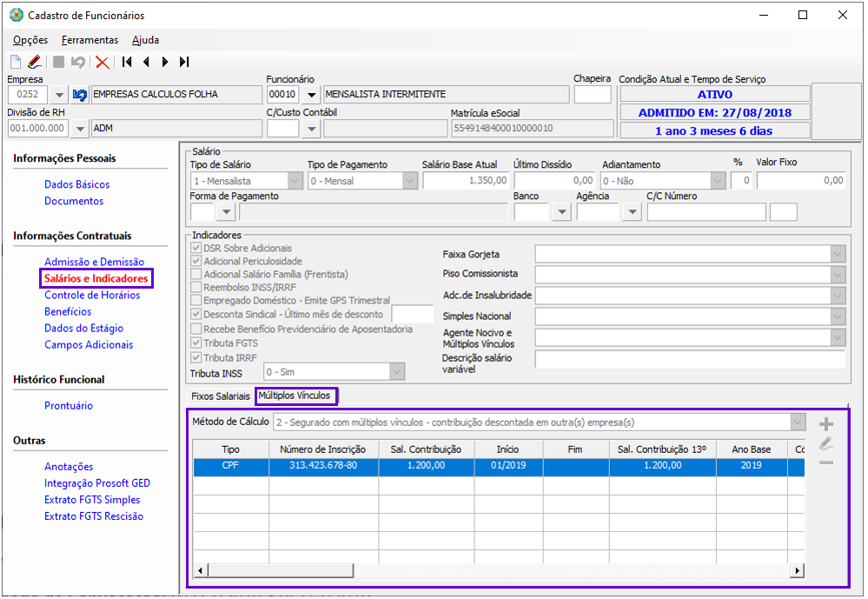The image size is (868, 599).
Task: Check Adicional Salário Família (Frentista)
Action: click(196, 274)
